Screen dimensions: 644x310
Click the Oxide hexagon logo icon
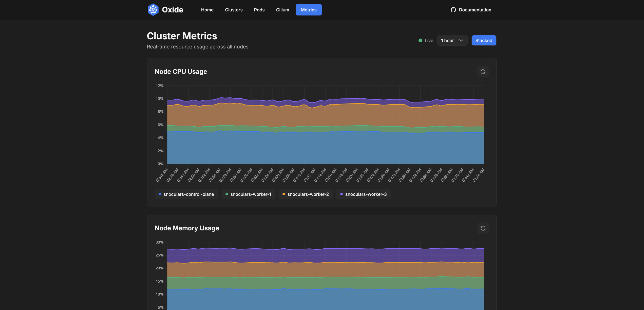click(x=153, y=10)
